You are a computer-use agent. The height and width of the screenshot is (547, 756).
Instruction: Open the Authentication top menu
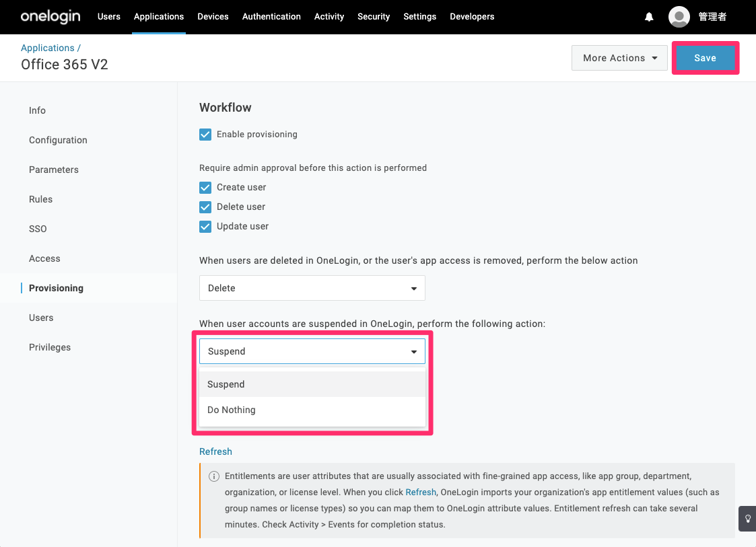271,16
